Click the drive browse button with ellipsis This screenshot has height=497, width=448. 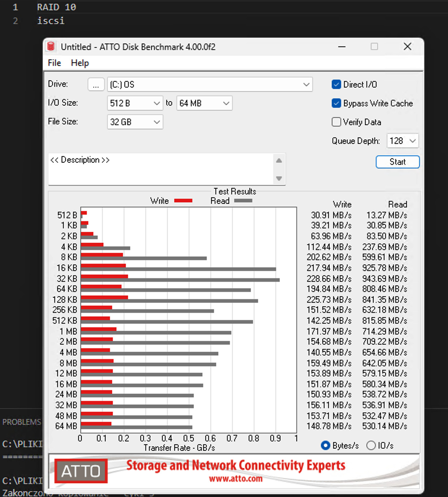pyautogui.click(x=96, y=85)
